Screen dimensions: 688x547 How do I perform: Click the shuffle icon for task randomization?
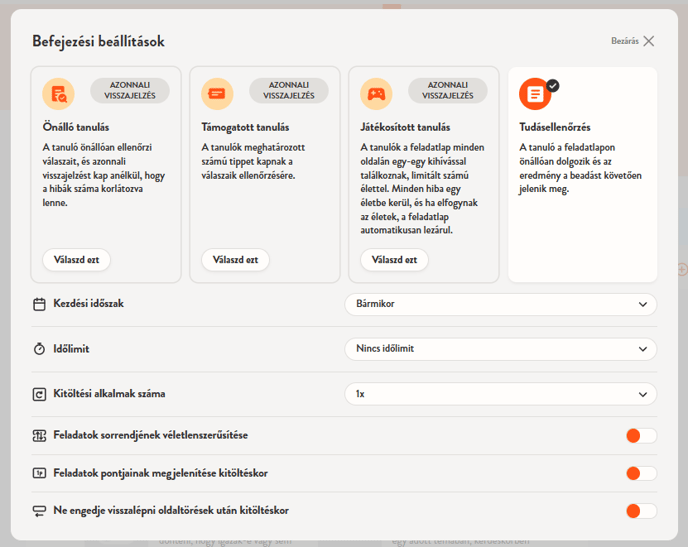[x=40, y=436]
